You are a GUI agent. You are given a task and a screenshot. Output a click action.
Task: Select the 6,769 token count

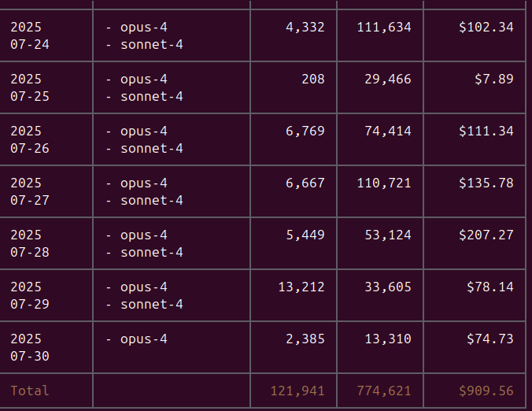[x=305, y=131]
